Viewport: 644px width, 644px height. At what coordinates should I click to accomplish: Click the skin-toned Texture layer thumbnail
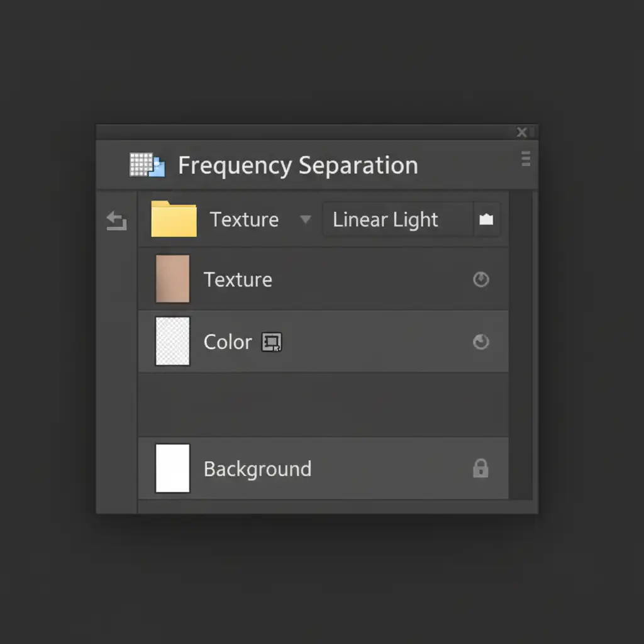(x=172, y=279)
